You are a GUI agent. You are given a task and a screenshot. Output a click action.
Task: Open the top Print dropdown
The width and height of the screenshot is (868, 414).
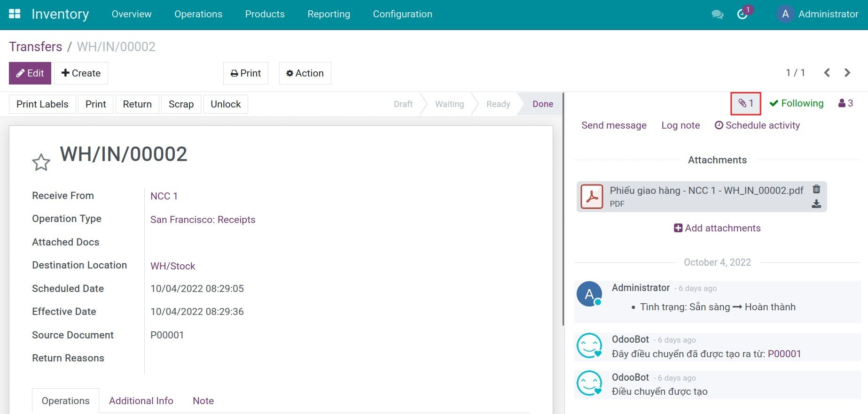pos(246,73)
